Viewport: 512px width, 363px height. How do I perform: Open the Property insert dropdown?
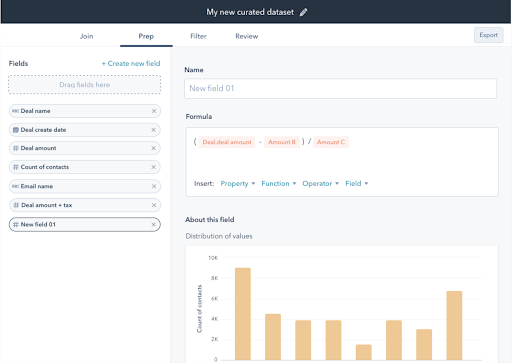tap(238, 184)
